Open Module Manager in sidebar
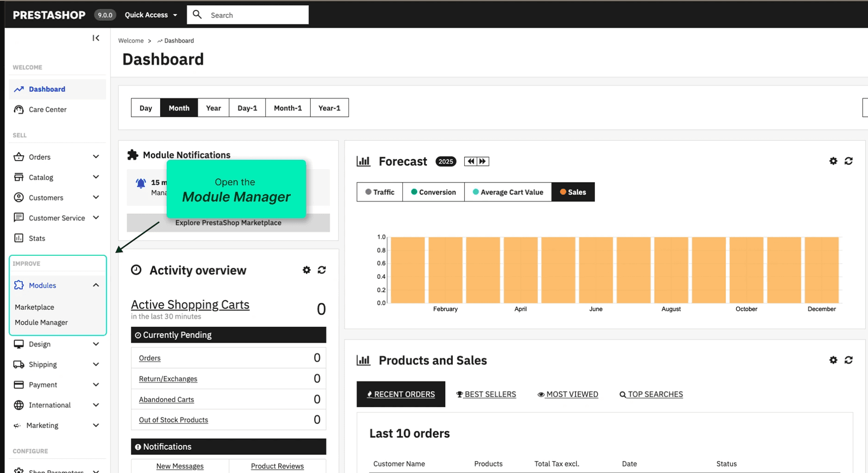Viewport: 868px width, 473px height. [41, 322]
